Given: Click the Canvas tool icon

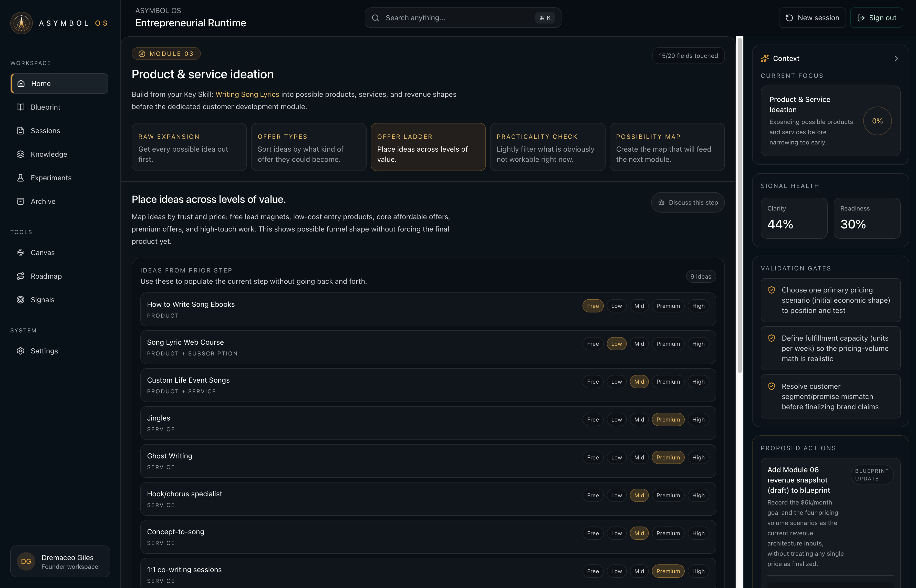Looking at the screenshot, I should tap(20, 252).
